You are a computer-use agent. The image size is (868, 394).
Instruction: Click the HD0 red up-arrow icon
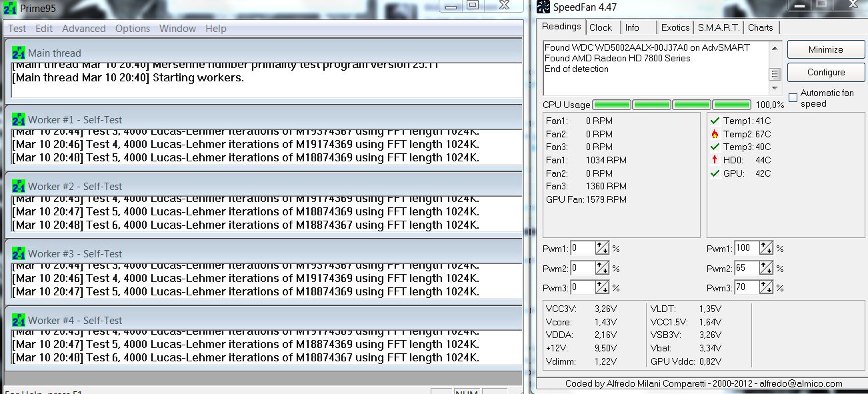pyautogui.click(x=715, y=160)
